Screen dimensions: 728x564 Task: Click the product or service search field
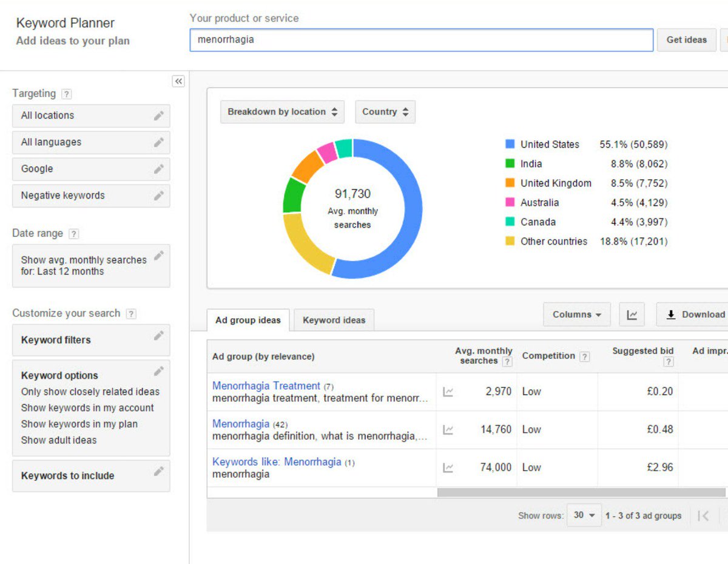[x=422, y=40]
